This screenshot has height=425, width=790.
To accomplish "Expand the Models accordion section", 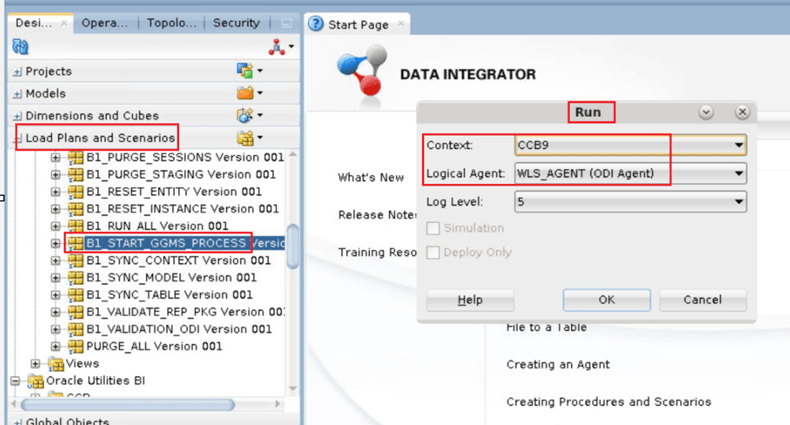I will pos(18,94).
